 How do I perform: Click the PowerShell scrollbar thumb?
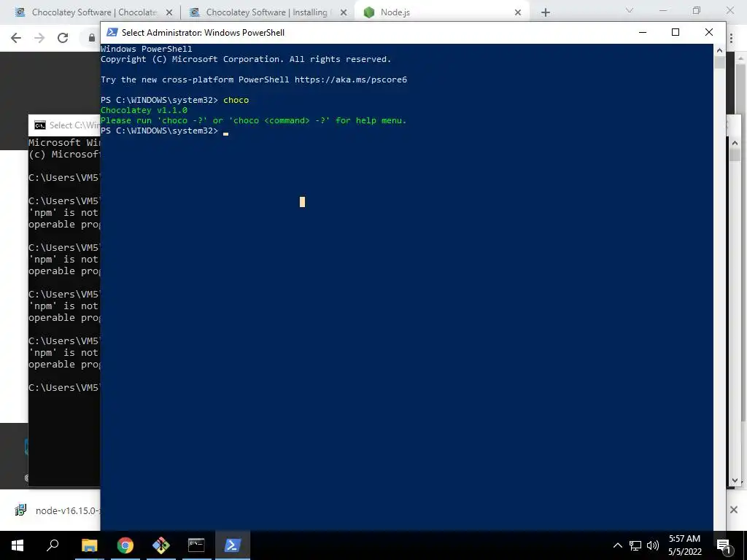[x=719, y=62]
